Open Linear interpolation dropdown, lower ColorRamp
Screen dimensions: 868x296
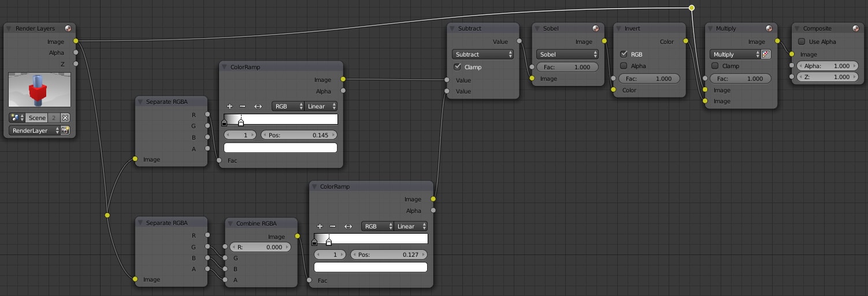[411, 226]
